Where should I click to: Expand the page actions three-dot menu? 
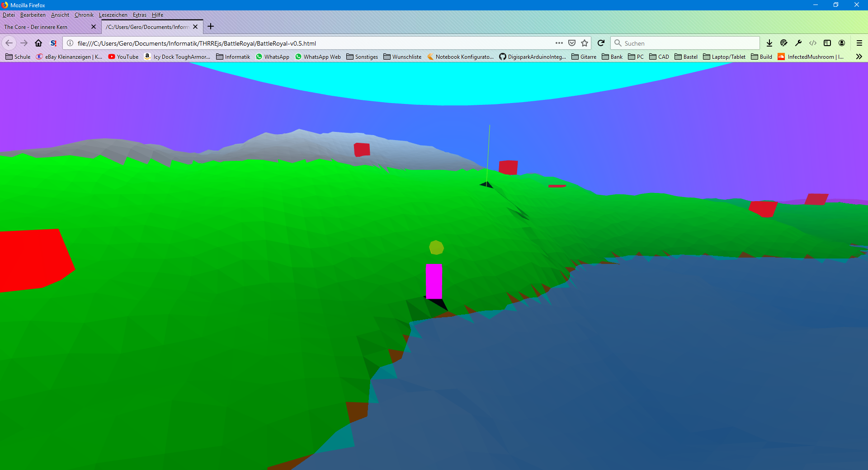pos(559,43)
